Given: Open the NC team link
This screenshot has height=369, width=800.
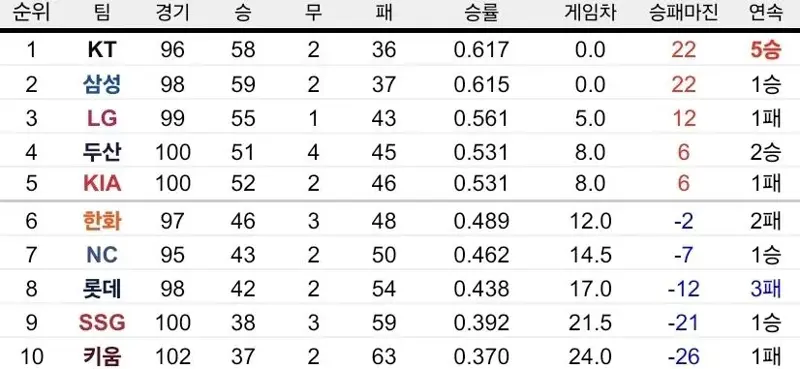Looking at the screenshot, I should coord(102,255).
